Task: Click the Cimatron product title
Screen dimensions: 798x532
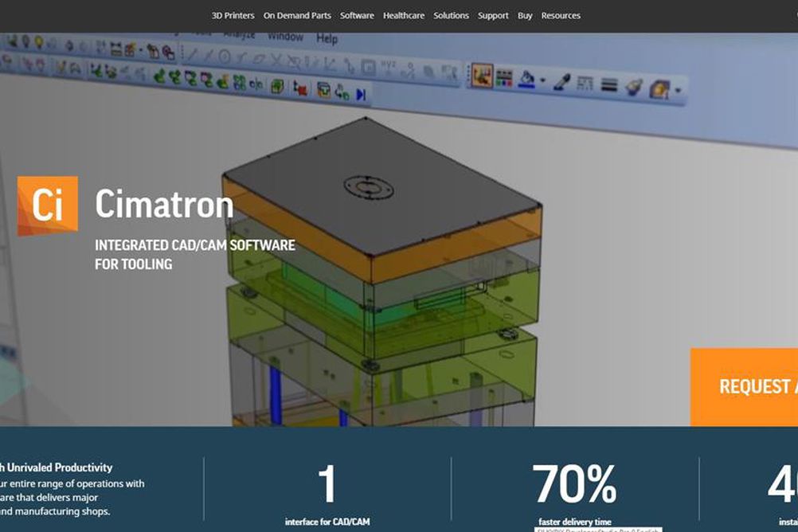Action: [x=164, y=204]
